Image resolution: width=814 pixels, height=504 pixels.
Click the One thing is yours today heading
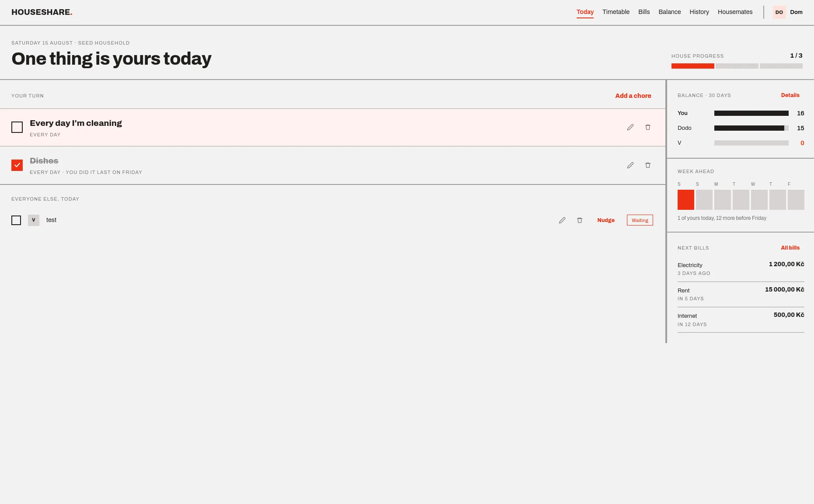coord(111,59)
